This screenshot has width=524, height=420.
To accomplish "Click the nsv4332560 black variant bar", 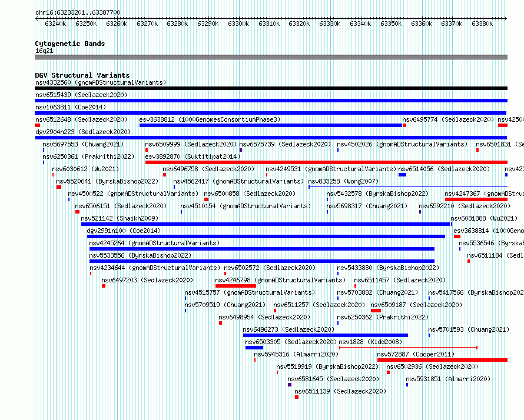I will pyautogui.click(x=271, y=88).
